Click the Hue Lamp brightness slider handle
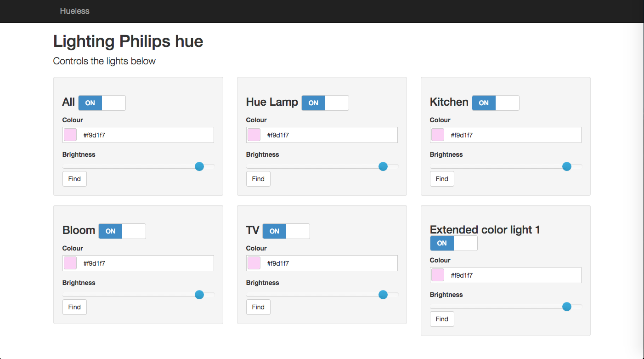The height and width of the screenshot is (359, 644). pyautogui.click(x=383, y=166)
